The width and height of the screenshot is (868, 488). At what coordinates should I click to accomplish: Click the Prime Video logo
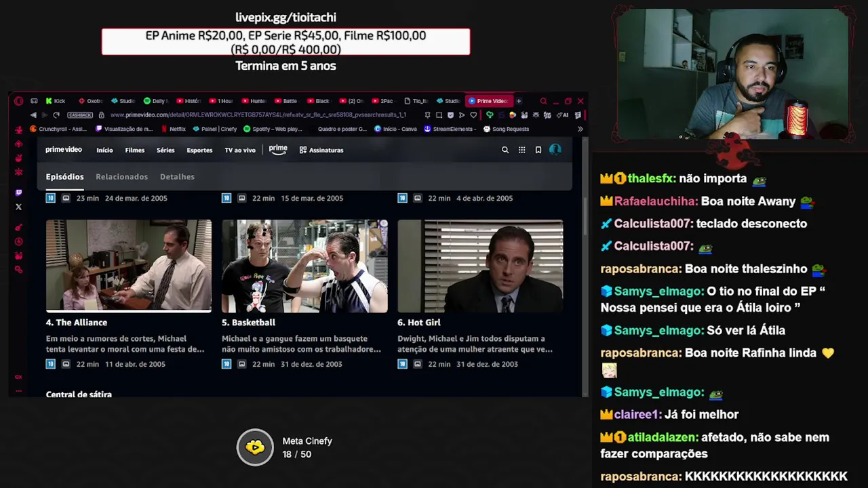coord(64,150)
